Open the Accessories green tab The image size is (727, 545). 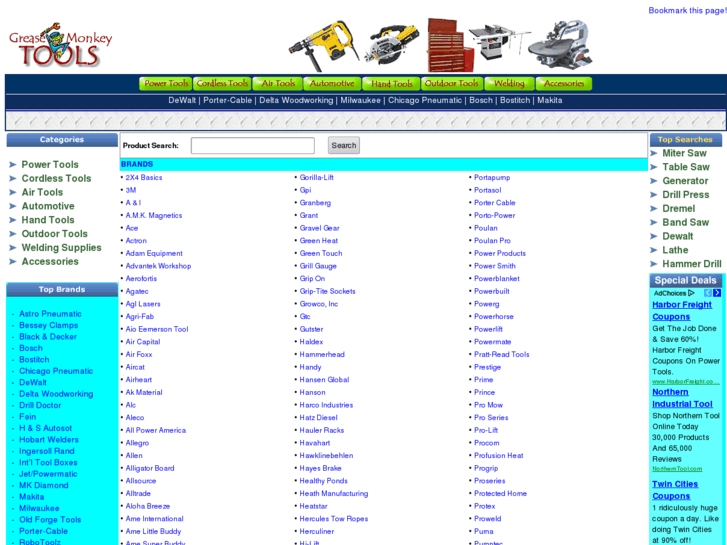[x=564, y=83]
